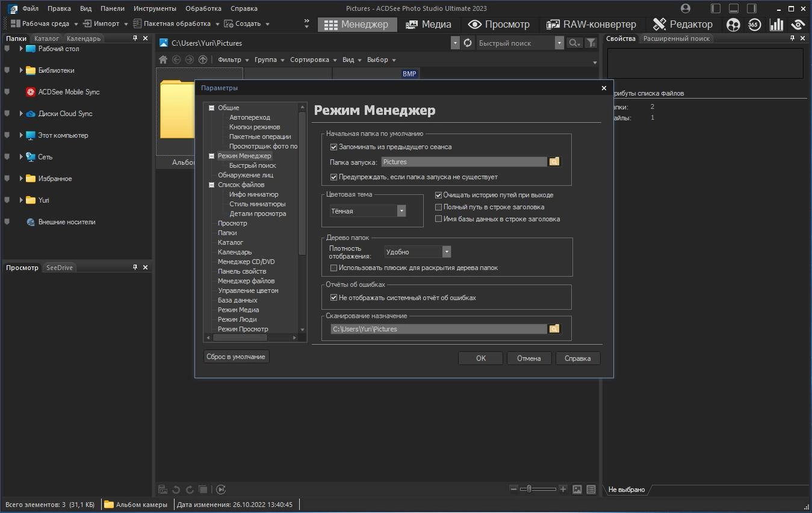Rotate left icon in bottom toolbar

pos(176,490)
